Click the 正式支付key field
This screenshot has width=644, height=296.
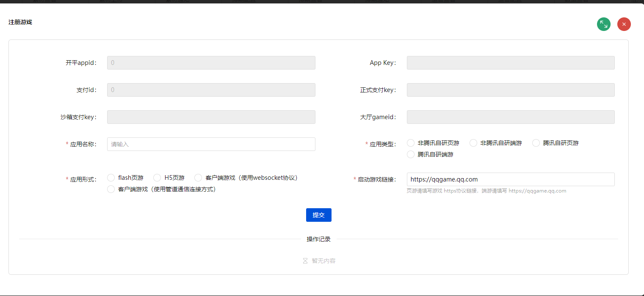tap(510, 90)
